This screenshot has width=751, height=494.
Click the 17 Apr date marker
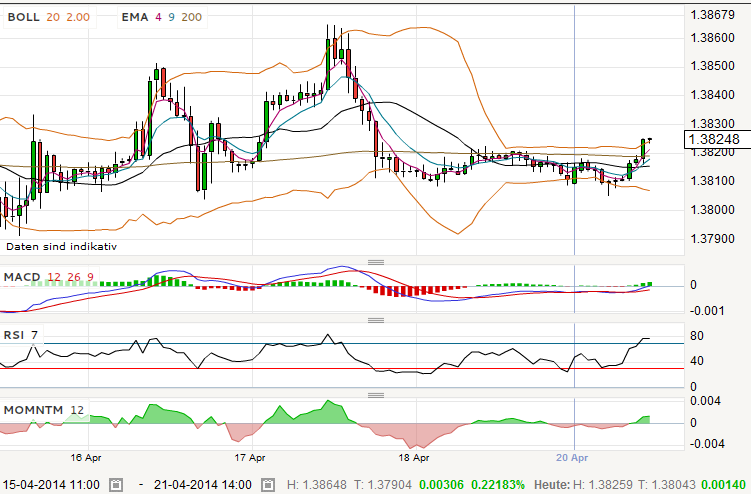click(250, 458)
